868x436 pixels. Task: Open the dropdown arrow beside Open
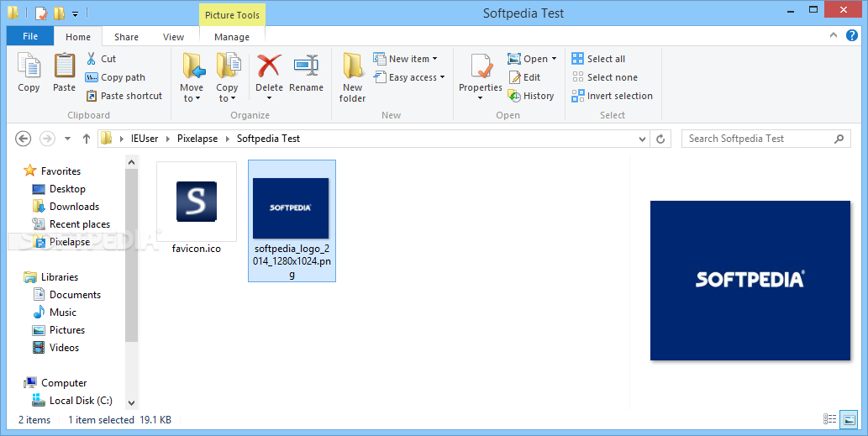(x=554, y=59)
